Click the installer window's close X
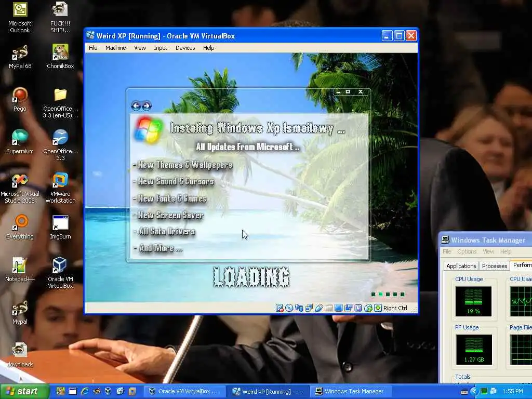Image resolution: width=532 pixels, height=399 pixels. pyautogui.click(x=361, y=91)
